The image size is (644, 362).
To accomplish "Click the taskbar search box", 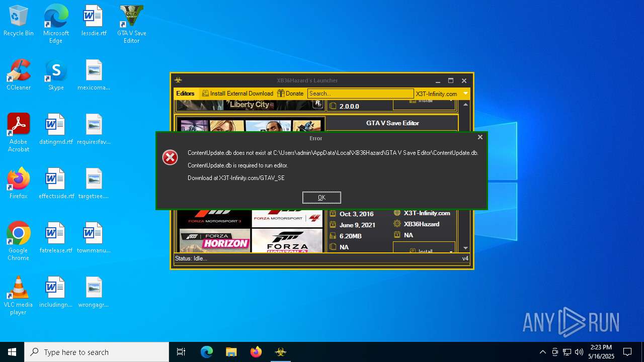I will click(x=97, y=352).
